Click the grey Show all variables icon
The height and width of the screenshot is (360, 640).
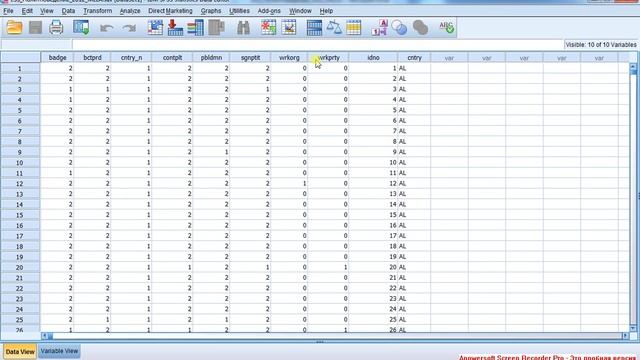pyautogui.click(x=420, y=28)
